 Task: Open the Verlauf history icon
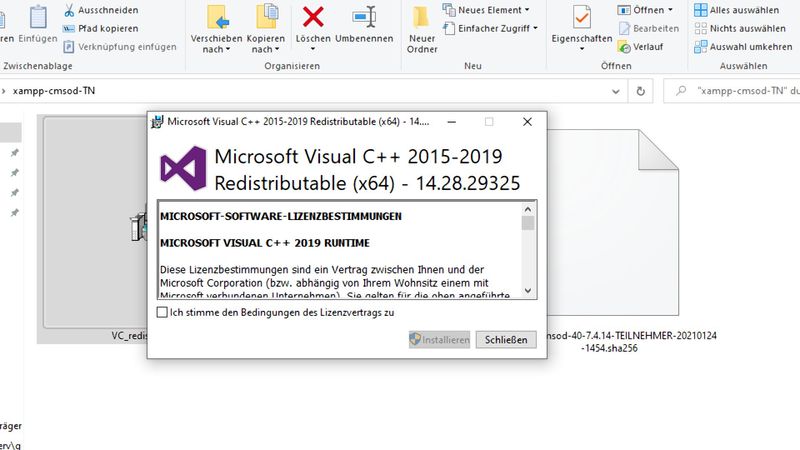click(624, 47)
